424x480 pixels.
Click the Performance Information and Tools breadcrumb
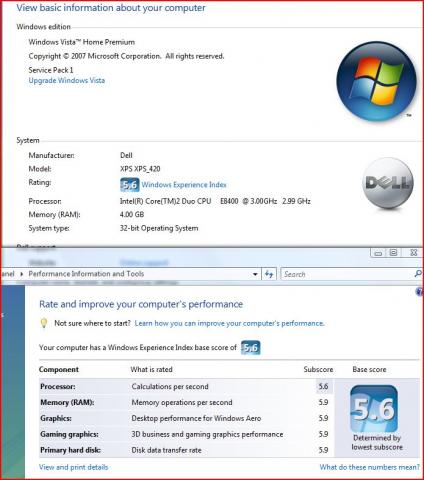click(86, 274)
